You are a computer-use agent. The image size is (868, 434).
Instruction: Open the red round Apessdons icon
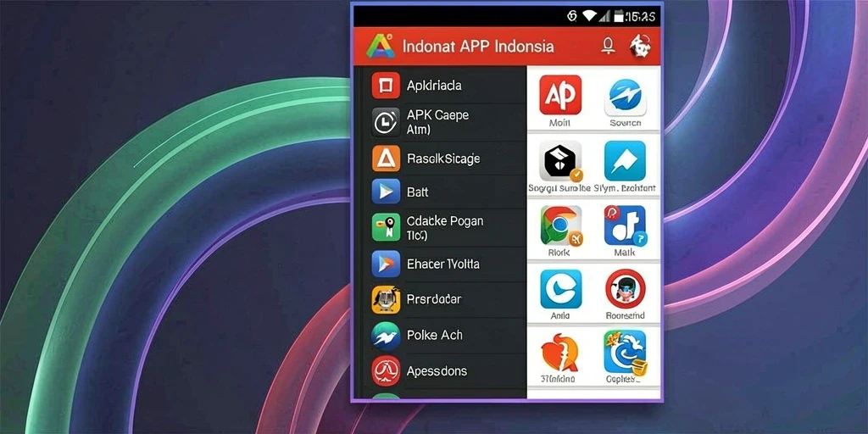(386, 371)
